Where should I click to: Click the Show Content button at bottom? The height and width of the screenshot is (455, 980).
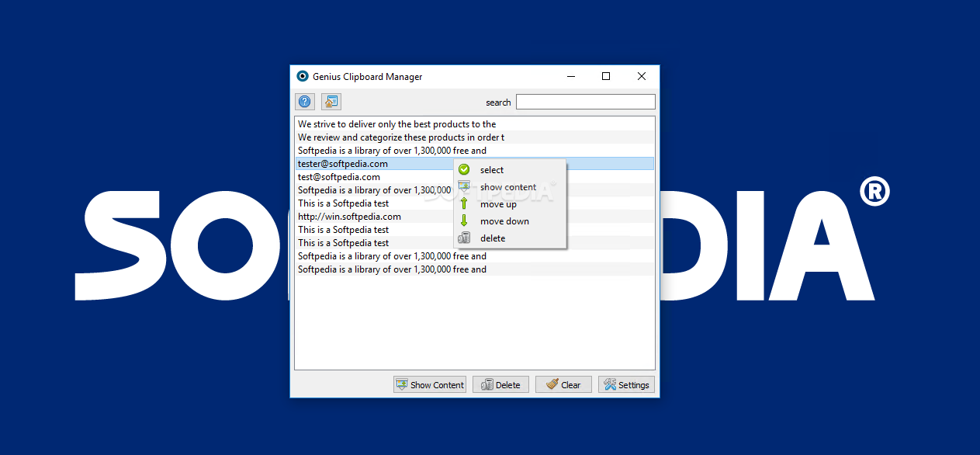[430, 384]
